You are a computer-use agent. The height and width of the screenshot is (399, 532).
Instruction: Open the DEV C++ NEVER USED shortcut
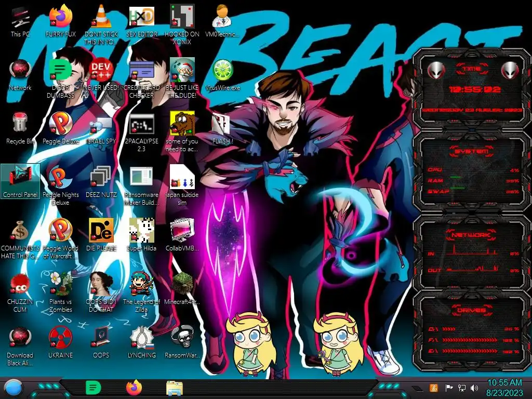(101, 75)
